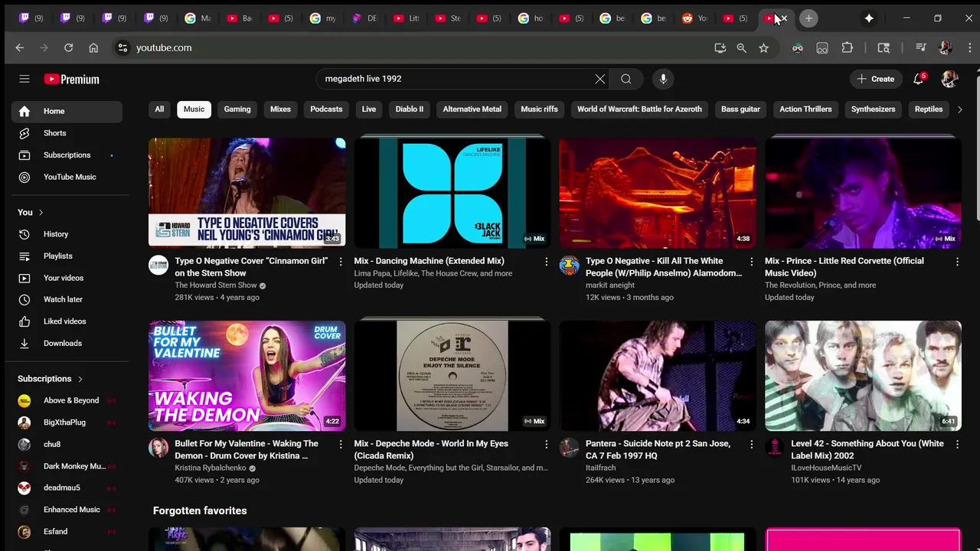This screenshot has width=980, height=551.
Task: Select the Bass guitar chip
Action: pos(740,109)
